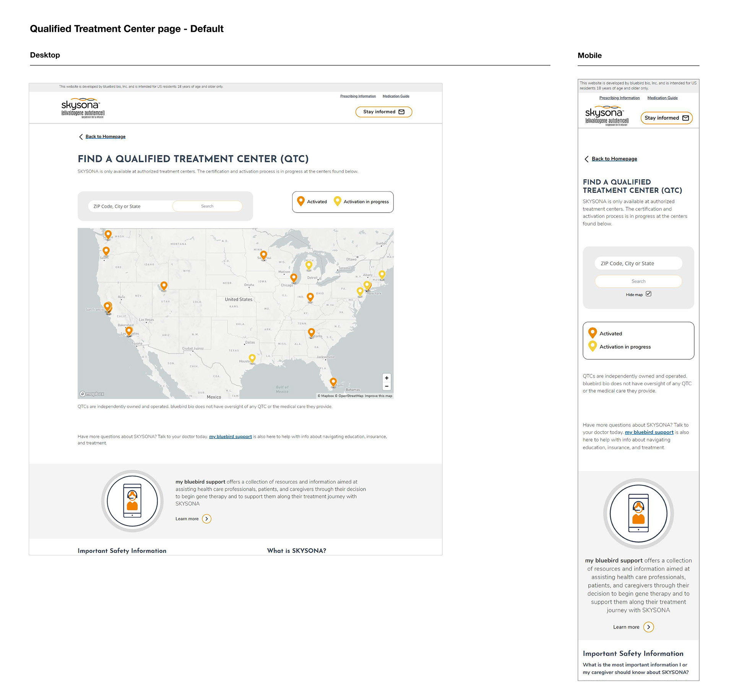Click the yellow pin near Maryland
734x700 pixels.
(x=360, y=291)
